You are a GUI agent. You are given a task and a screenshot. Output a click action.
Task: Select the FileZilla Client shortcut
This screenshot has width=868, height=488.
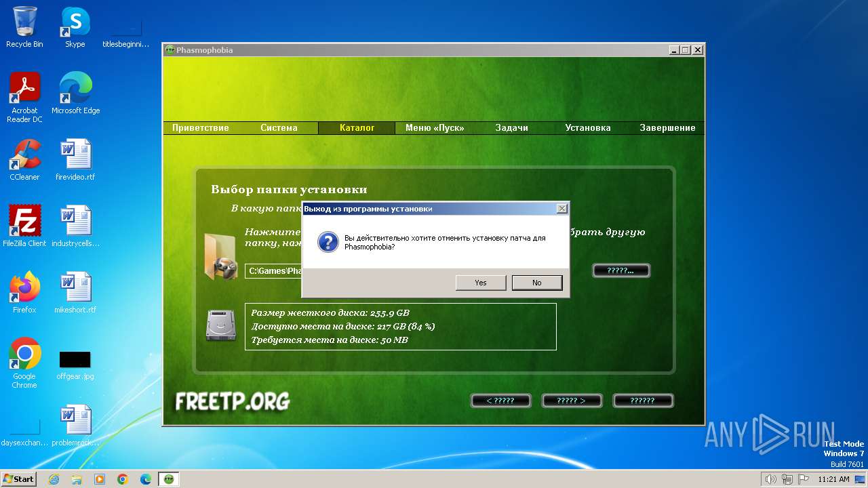coord(24,226)
